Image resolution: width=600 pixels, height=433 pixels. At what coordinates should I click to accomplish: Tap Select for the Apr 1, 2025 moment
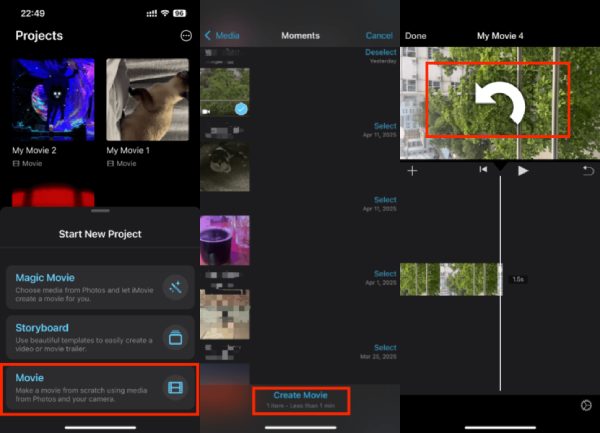pos(385,273)
